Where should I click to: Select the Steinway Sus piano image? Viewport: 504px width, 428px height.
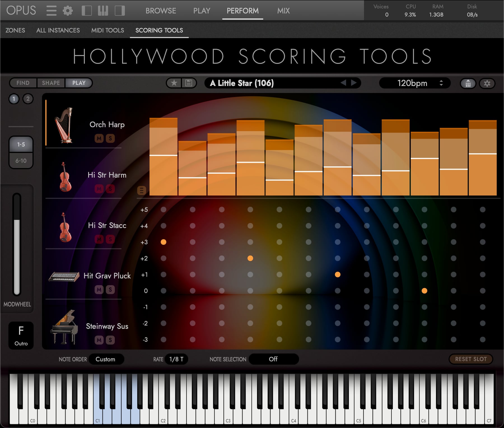pos(64,327)
